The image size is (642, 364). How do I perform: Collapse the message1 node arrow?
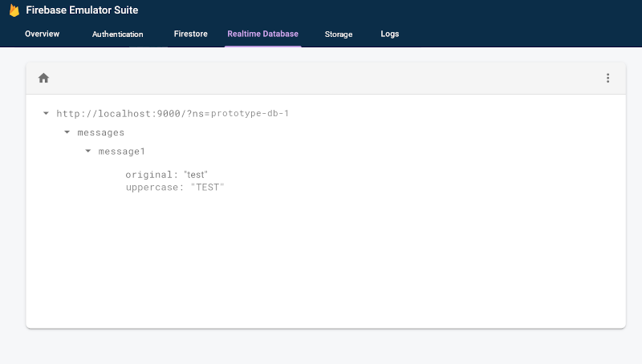[x=88, y=151]
